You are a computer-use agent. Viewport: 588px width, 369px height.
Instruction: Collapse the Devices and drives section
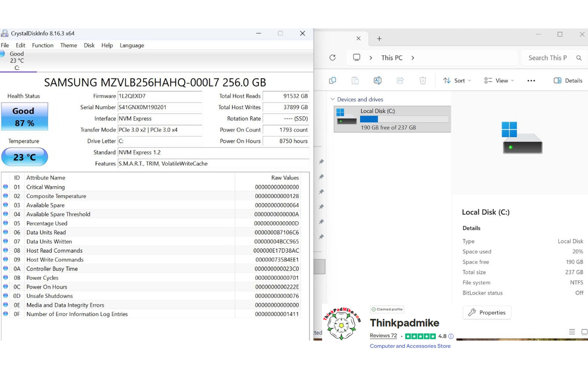[333, 99]
